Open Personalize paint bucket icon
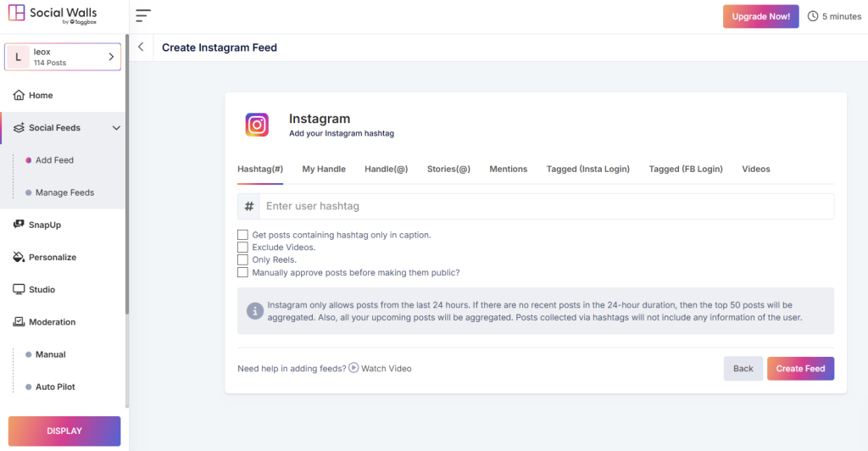This screenshot has height=451, width=868. point(19,257)
